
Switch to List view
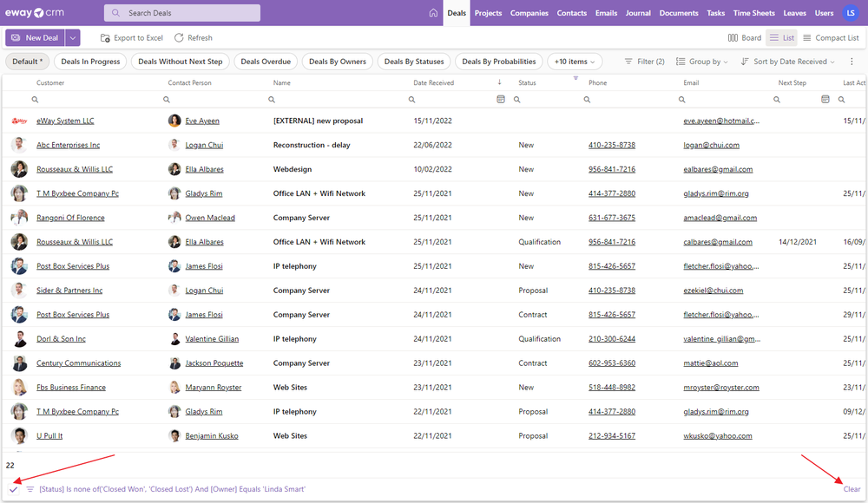[782, 37]
